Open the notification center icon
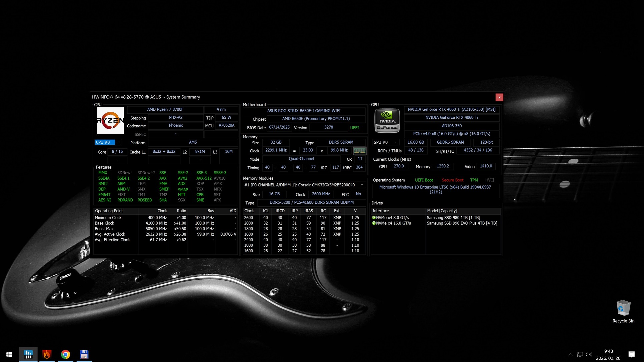 (x=631, y=354)
